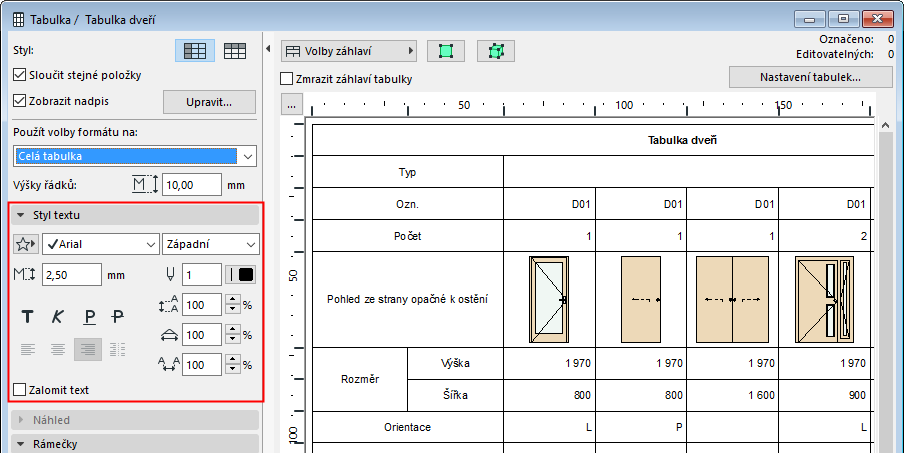Toggle bold text formatting
904x453 pixels.
pos(28,316)
